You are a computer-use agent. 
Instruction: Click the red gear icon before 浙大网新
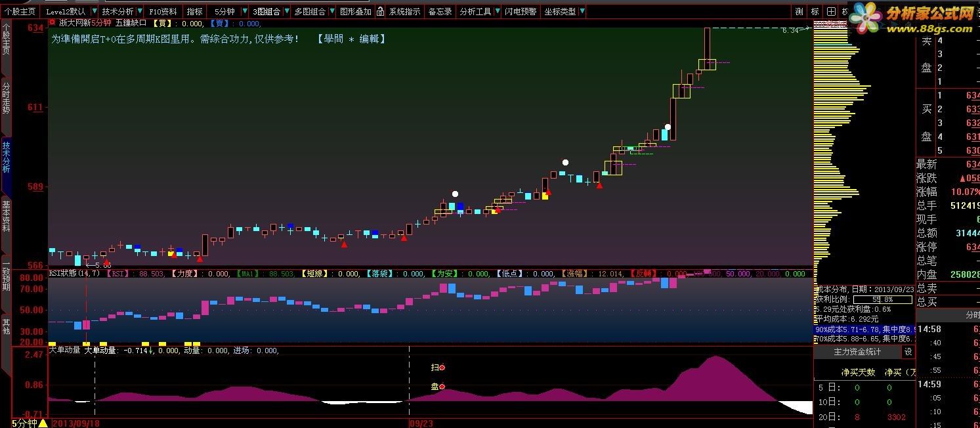pyautogui.click(x=53, y=22)
